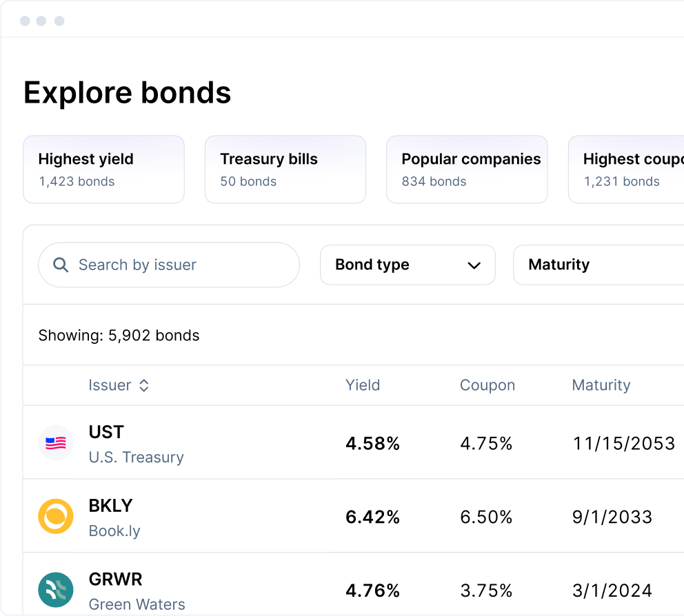Click the 3.75% coupon value
The image size is (684, 616).
tap(486, 591)
